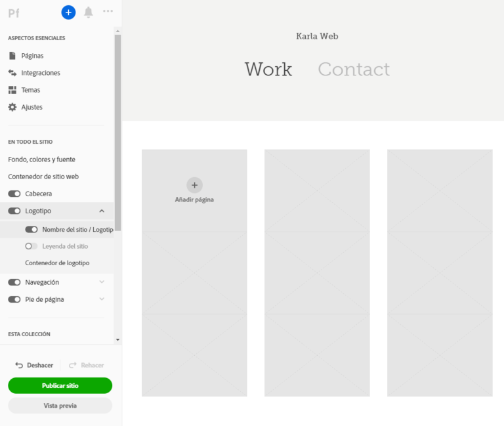Enable the Leyenda del sitio switch
This screenshot has height=426, width=504.
[31, 246]
